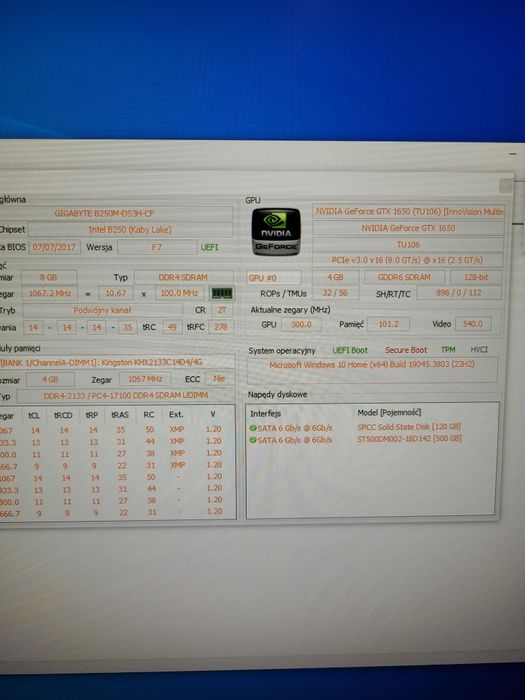Click the GPU clock 300.0 field

(301, 325)
